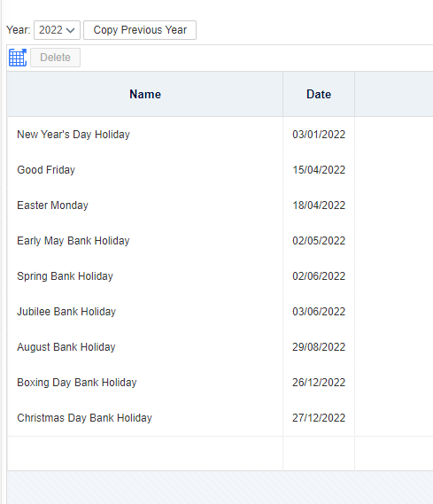Screen dimensions: 433x504
Task: Click the date 27/12/2022 cell
Action: pos(319,418)
